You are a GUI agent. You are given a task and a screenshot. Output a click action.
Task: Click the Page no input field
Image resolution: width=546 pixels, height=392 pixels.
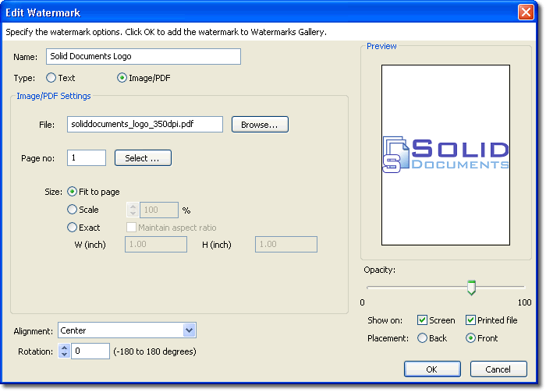[x=87, y=158]
